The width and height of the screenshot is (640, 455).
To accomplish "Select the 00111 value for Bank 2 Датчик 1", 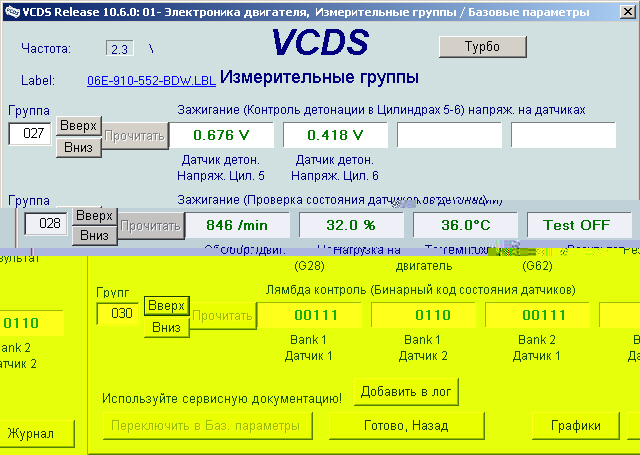I will (537, 315).
